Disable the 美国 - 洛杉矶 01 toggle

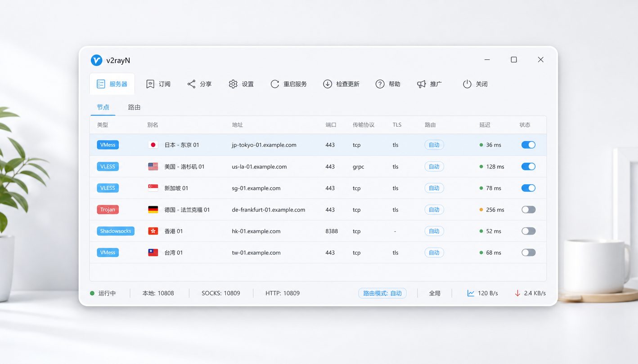coord(528,166)
